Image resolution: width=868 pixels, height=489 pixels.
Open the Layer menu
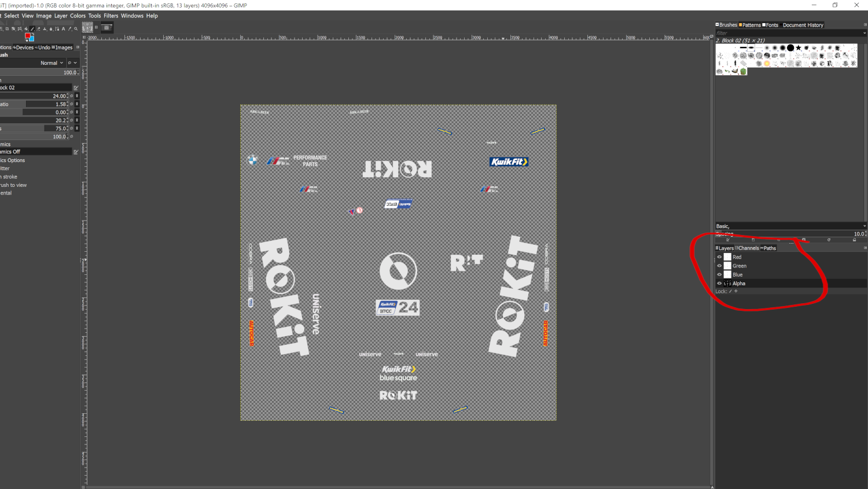pyautogui.click(x=61, y=16)
